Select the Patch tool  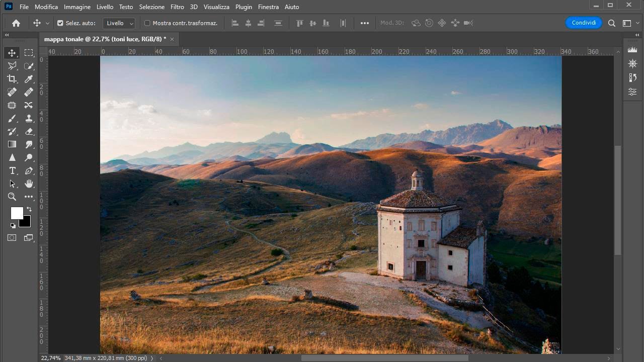click(12, 105)
